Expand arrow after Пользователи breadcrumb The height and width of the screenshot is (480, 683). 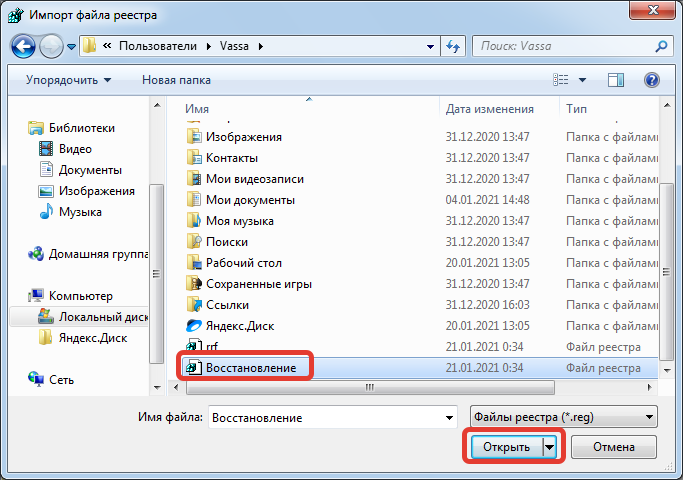(209, 46)
